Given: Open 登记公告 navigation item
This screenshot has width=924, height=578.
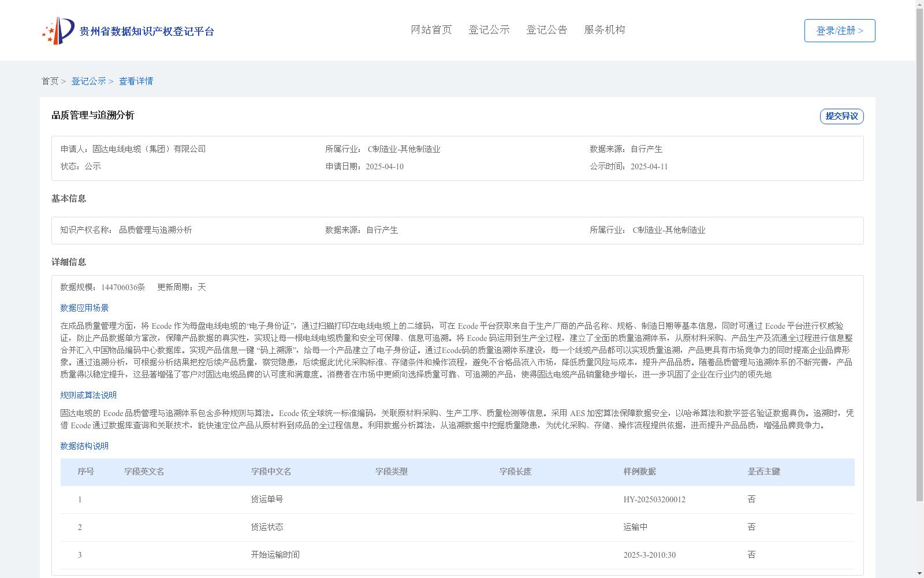Looking at the screenshot, I should (547, 30).
